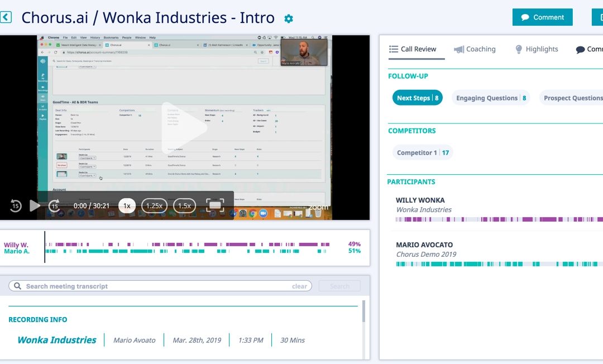The height and width of the screenshot is (364, 603).
Task: Set playback speed to 1x
Action: (127, 205)
